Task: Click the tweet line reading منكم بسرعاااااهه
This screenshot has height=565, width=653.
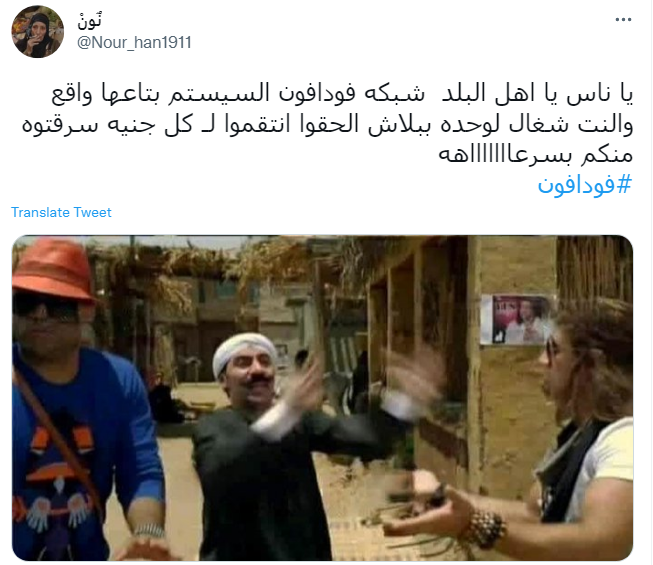Action: [x=536, y=155]
